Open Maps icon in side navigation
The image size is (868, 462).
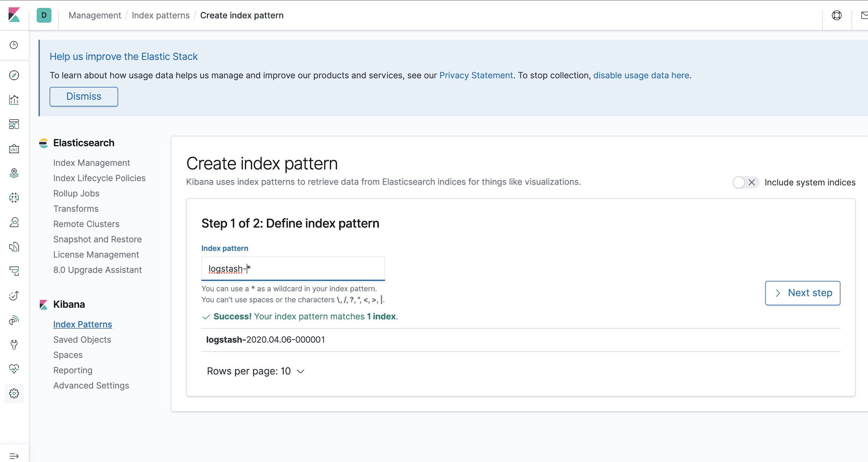coord(14,173)
